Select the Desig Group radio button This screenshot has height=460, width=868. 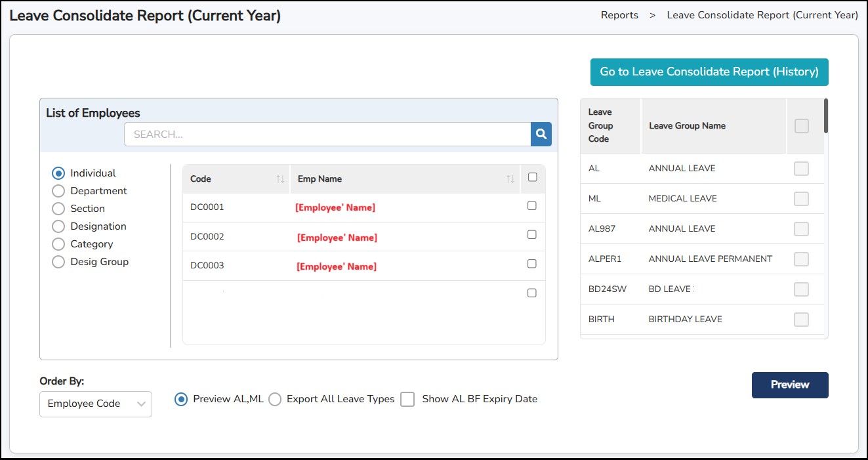58,262
